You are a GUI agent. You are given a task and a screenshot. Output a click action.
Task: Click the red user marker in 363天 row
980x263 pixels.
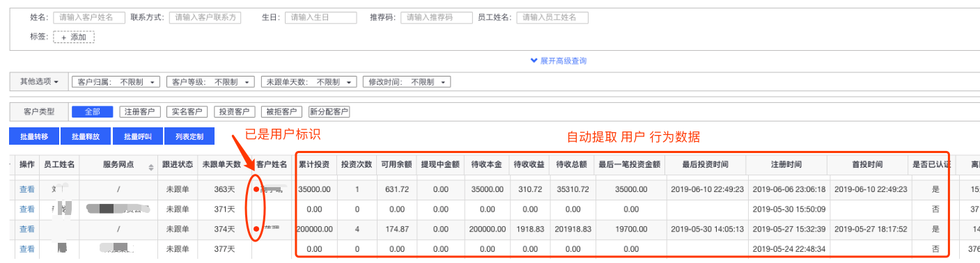click(256, 189)
